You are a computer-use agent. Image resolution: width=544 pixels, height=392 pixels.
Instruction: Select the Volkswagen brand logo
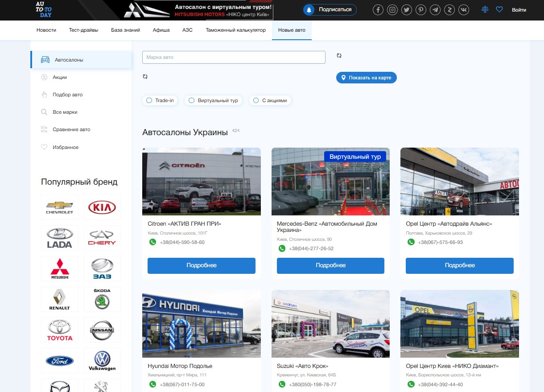(x=102, y=361)
